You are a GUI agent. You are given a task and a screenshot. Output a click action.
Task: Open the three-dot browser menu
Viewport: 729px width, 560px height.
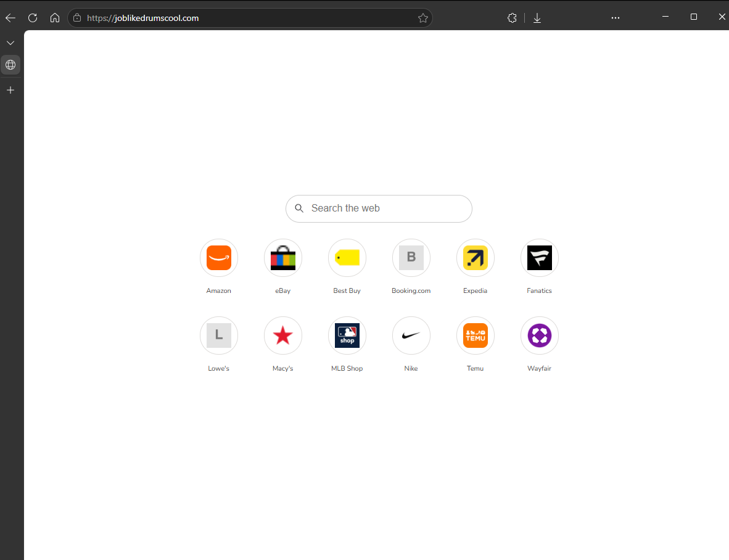click(x=616, y=18)
